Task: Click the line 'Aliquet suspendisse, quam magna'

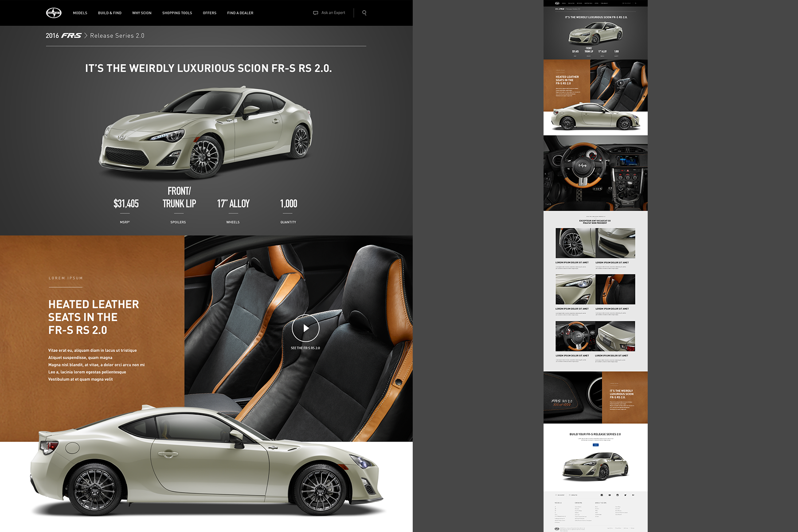Action: (x=80, y=357)
